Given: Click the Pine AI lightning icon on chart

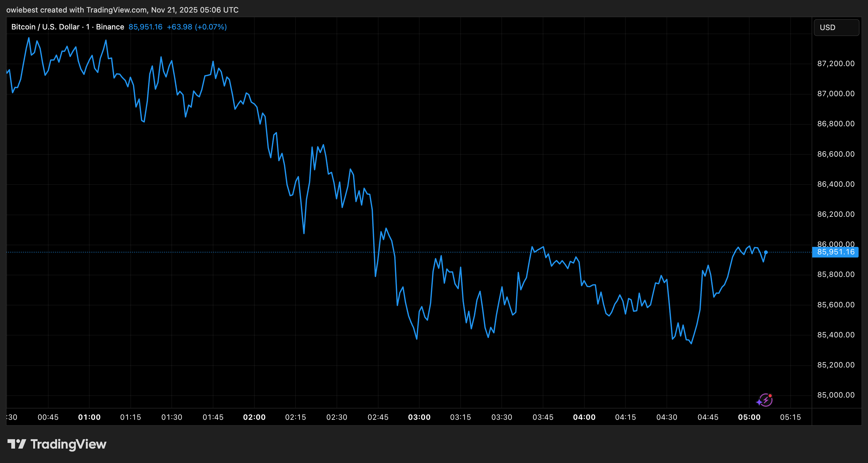Looking at the screenshot, I should click(x=766, y=400).
